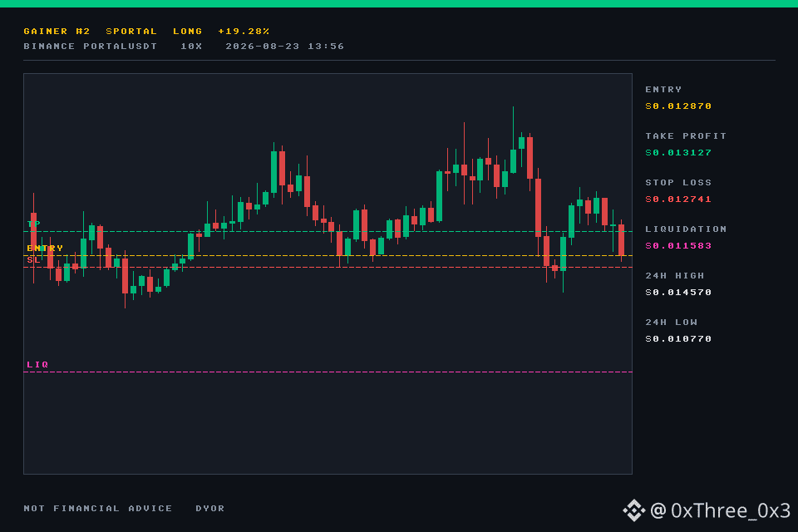Click the '$PORTAL' ticker label
Image resolution: width=798 pixels, height=532 pixels.
[x=131, y=31]
